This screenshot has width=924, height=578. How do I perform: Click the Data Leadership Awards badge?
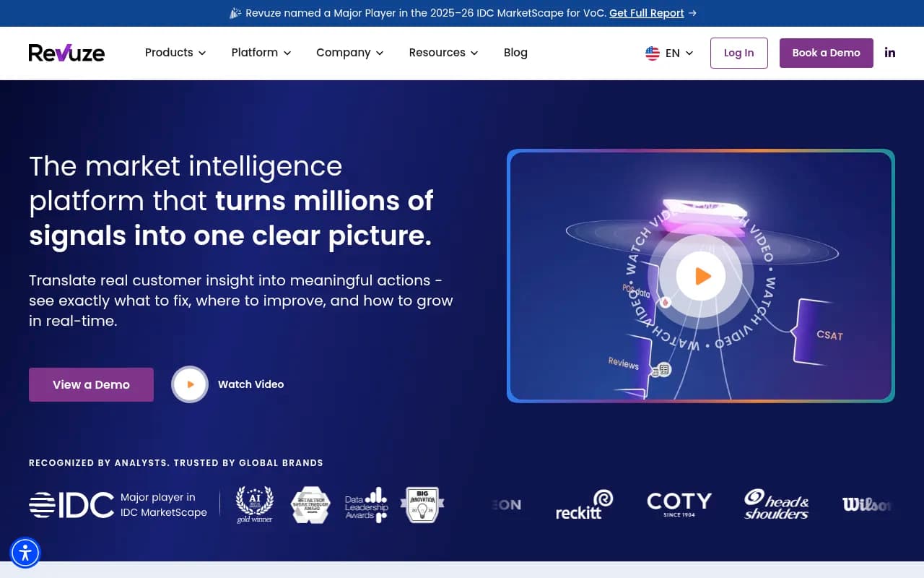pos(366,504)
